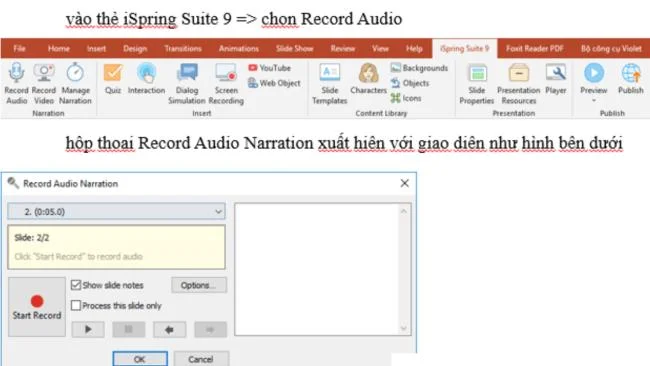Click the Start Record button

tap(37, 307)
